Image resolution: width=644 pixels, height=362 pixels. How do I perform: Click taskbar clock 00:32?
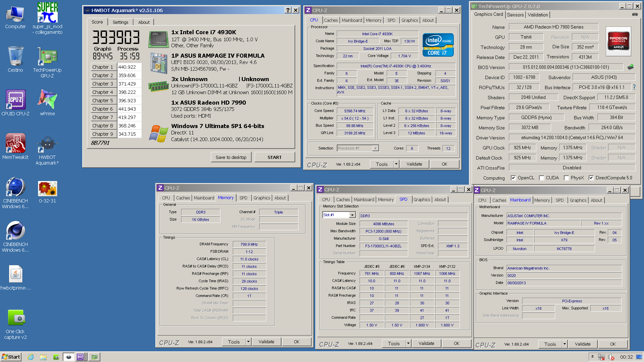pos(626,357)
